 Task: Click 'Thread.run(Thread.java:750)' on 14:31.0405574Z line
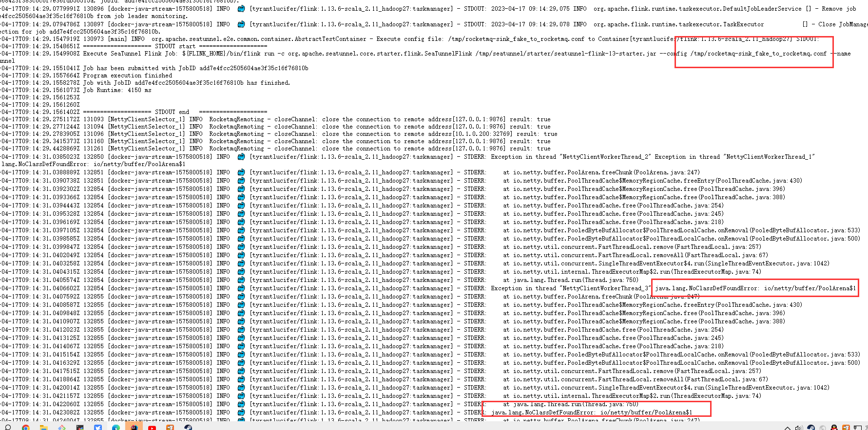point(593,280)
